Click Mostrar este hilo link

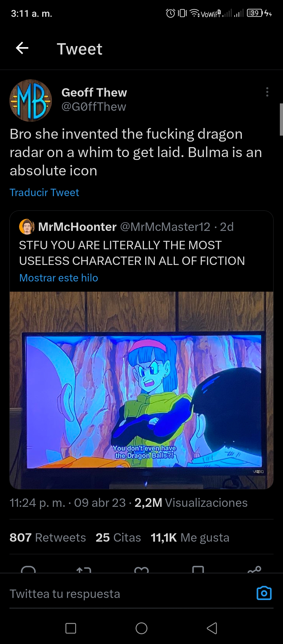coord(59,278)
